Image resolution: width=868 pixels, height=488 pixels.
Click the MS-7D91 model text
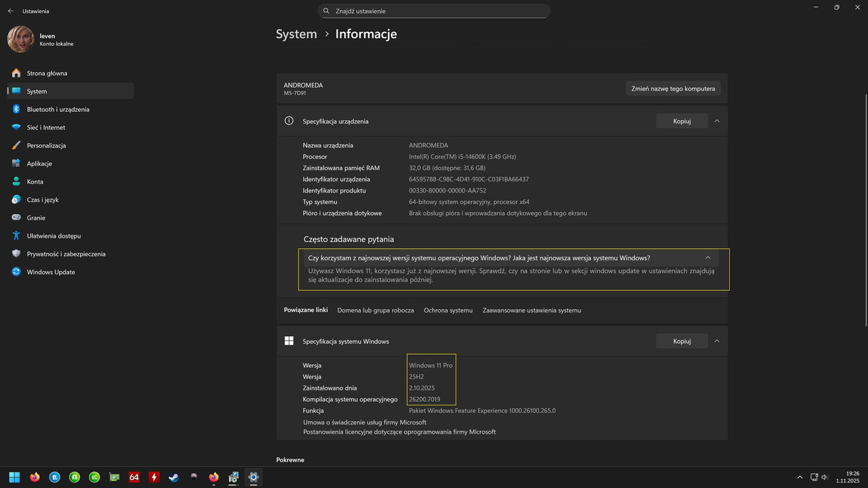click(x=295, y=93)
